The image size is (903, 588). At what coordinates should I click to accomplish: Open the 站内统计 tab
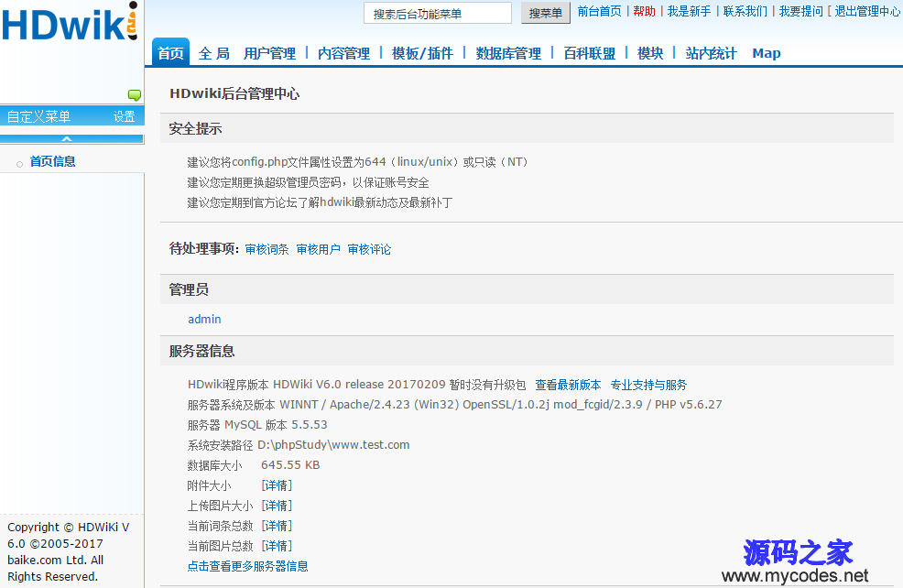(712, 53)
